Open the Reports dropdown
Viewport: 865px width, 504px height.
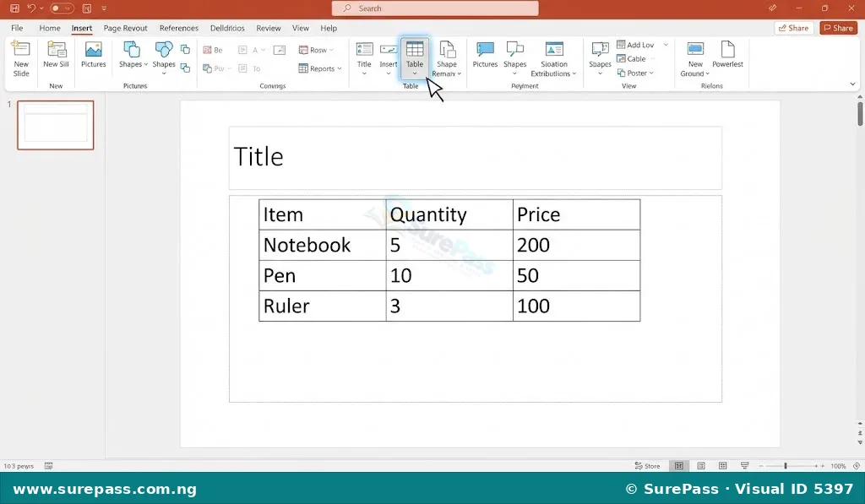pyautogui.click(x=320, y=68)
